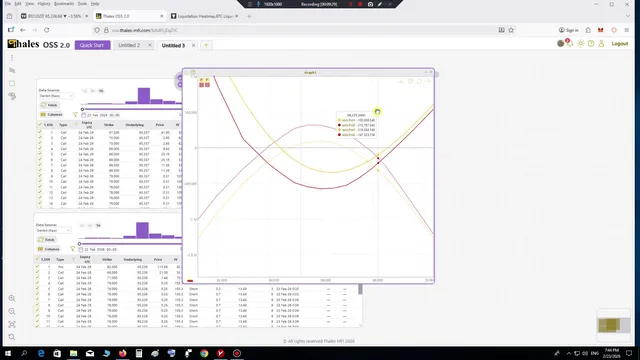Image resolution: width=640 pixels, height=360 pixels.
Task: Toggle select-all checkbox in upper table header
Action: pyautogui.click(x=40, y=124)
